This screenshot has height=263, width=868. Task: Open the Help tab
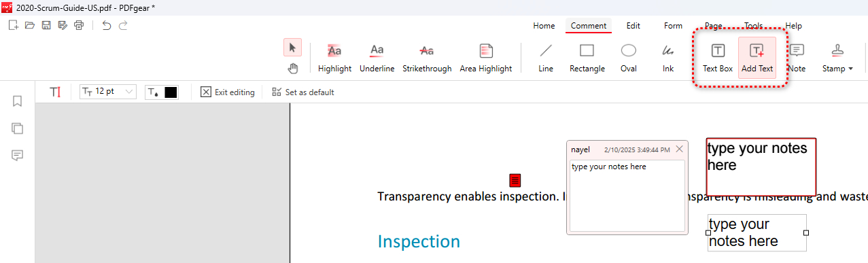(793, 26)
